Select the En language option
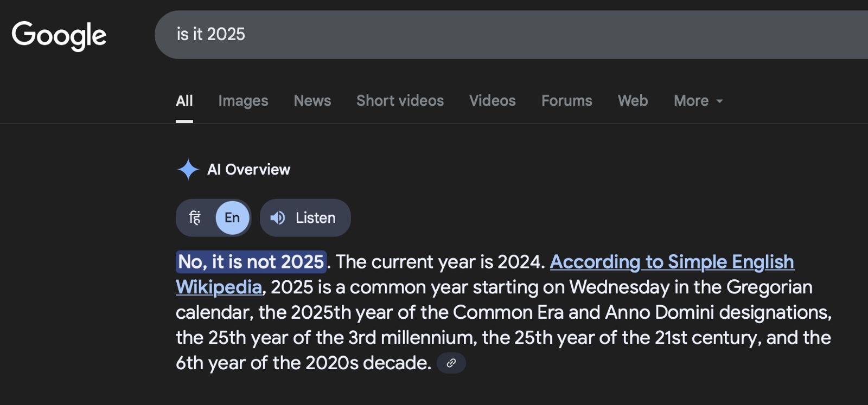The image size is (868, 405). coord(232,218)
